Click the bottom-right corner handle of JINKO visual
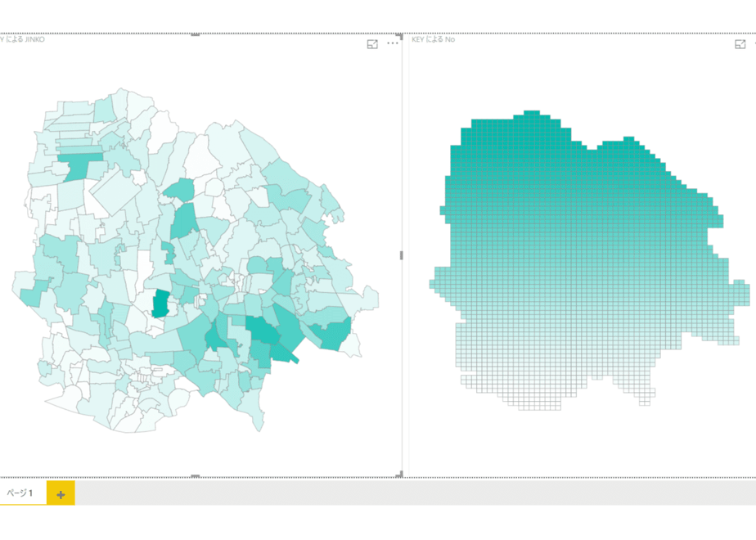The image size is (756, 540). click(x=400, y=475)
